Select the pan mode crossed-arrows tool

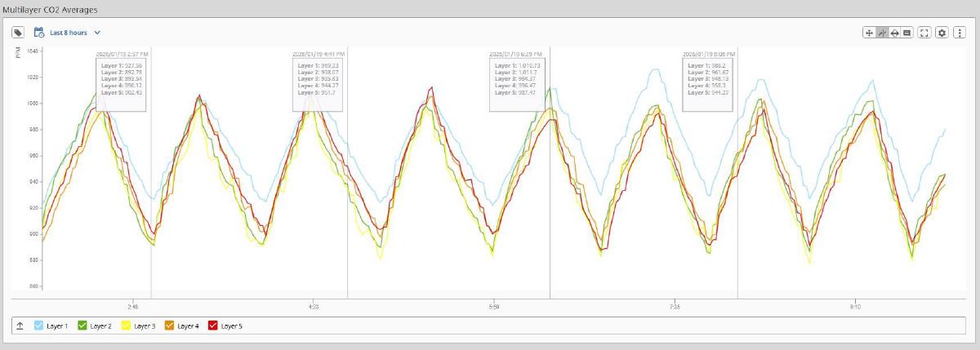[870, 33]
